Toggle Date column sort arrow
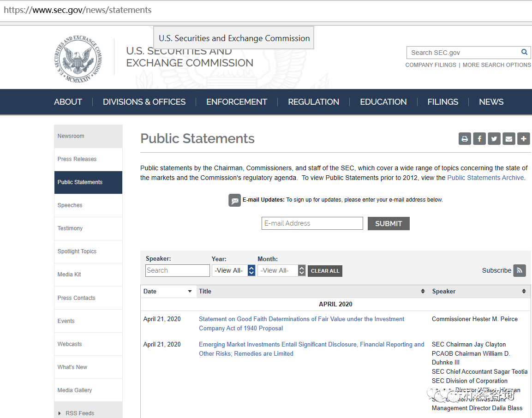Image resolution: width=532 pixels, height=418 pixels. point(190,291)
